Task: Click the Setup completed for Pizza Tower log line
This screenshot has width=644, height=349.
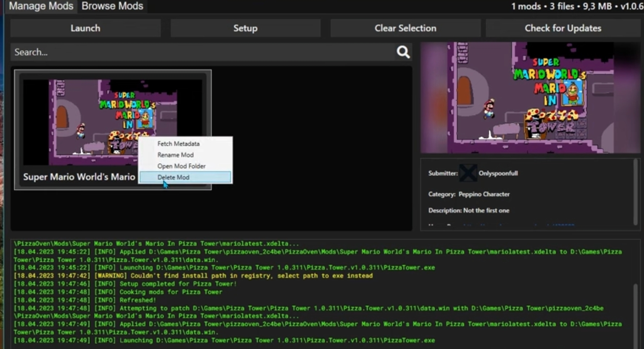Action: [x=125, y=284]
